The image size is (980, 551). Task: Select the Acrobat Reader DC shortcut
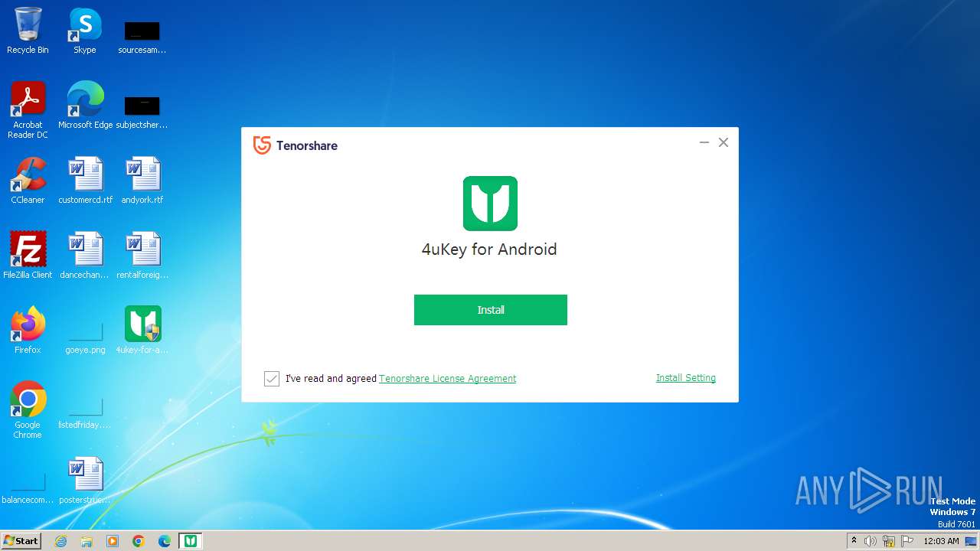click(28, 110)
